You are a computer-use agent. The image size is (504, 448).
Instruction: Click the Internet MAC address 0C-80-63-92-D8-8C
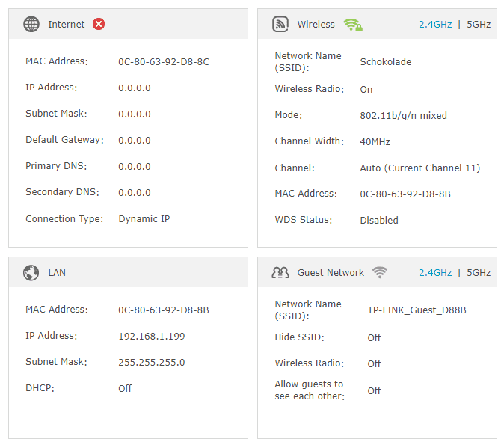tap(164, 62)
